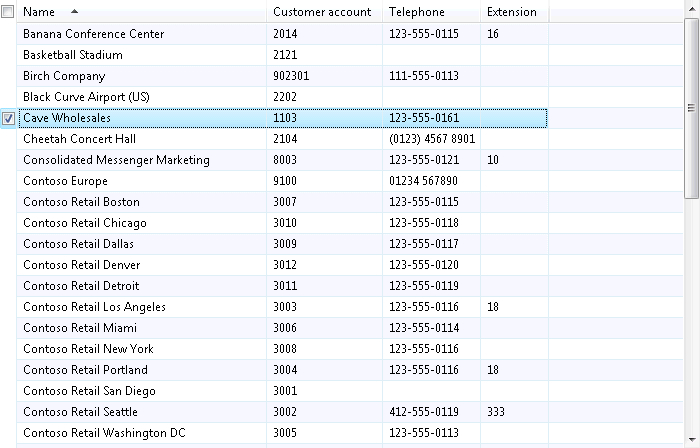Select the Banana Conference Center row
The width and height of the screenshot is (700, 448).
350,34
